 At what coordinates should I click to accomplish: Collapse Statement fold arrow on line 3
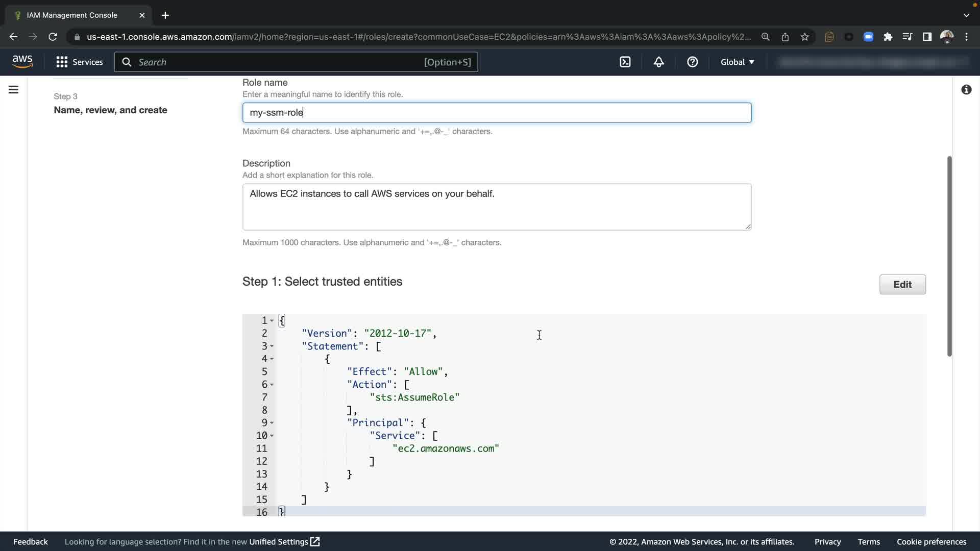click(x=272, y=346)
